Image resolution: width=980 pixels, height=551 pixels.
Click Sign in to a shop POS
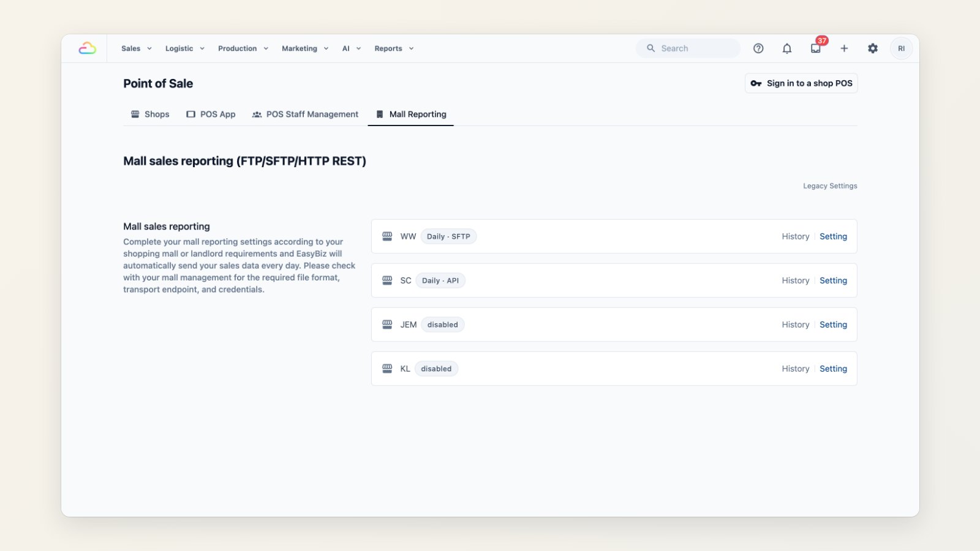(801, 83)
